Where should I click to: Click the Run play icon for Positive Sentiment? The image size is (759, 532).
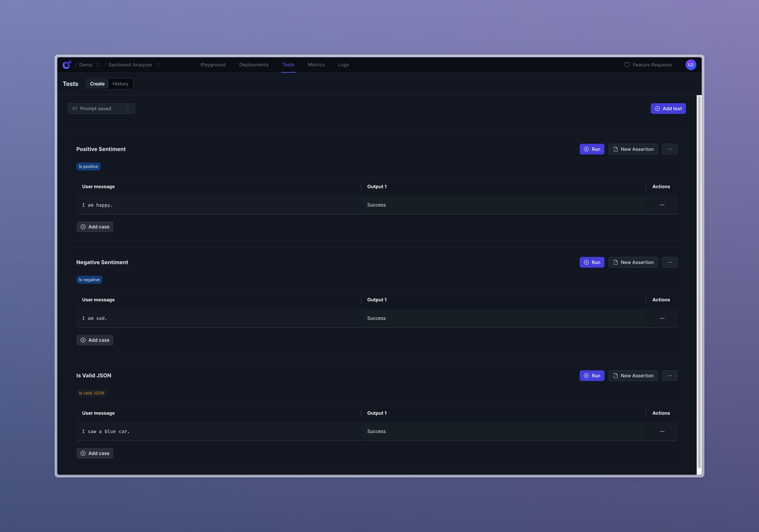[x=586, y=149]
